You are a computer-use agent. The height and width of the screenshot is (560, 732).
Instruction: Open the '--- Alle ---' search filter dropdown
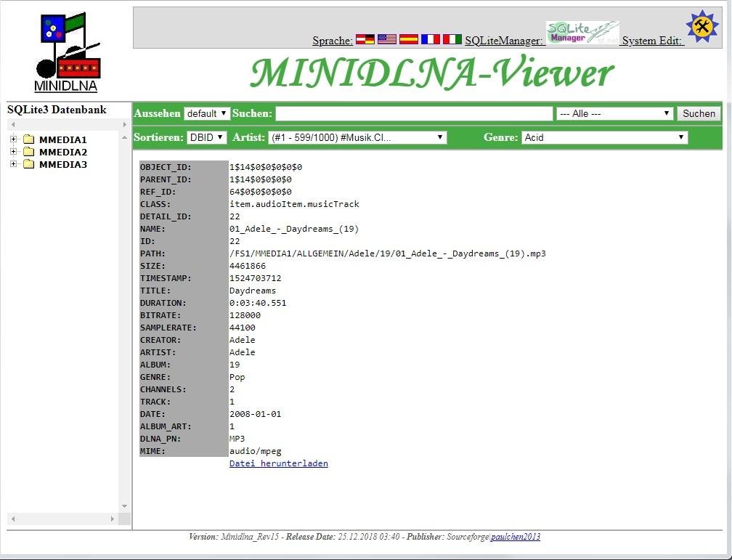(614, 114)
